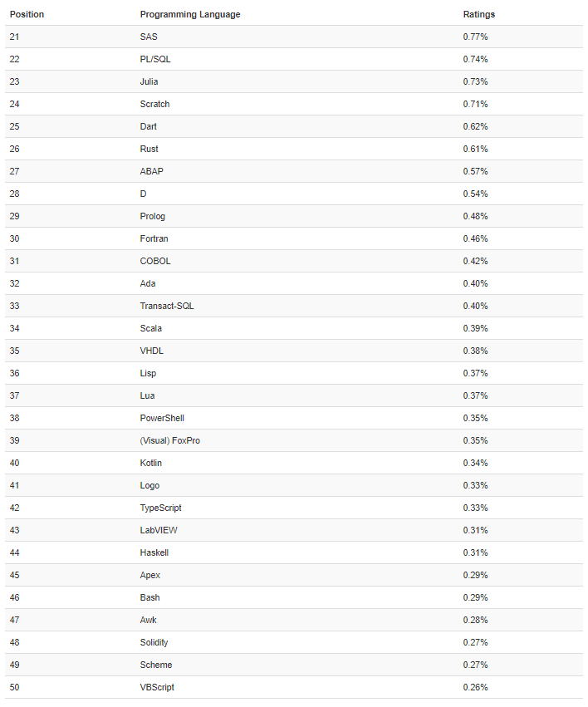Select the Rust language entry
The height and width of the screenshot is (707, 588).
click(149, 149)
